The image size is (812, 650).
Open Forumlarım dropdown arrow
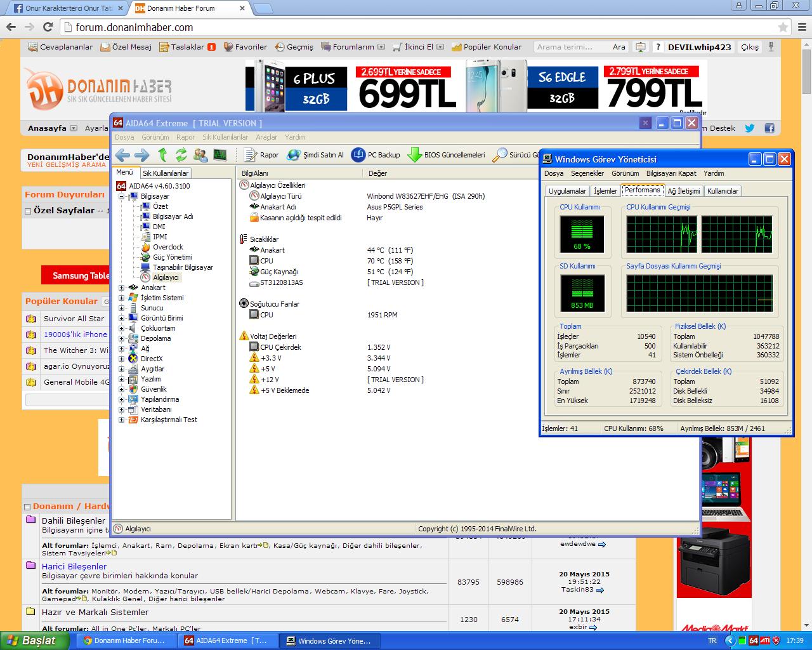point(381,47)
